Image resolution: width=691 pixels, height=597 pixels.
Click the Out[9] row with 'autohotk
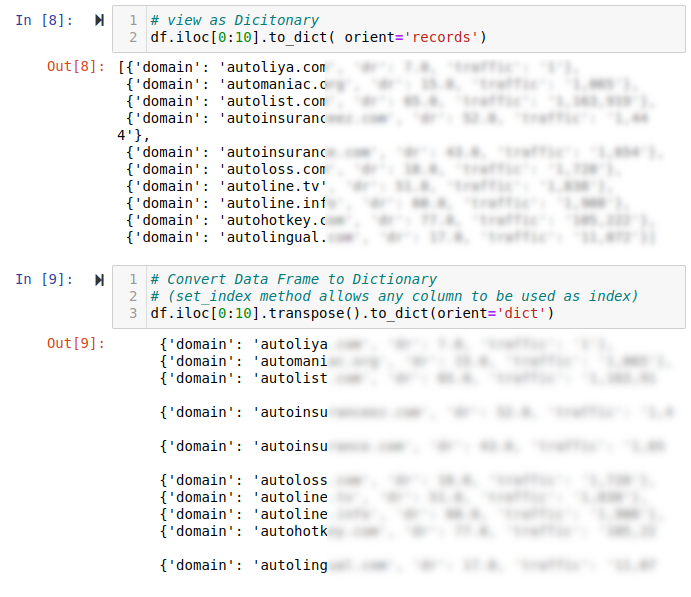point(409,531)
